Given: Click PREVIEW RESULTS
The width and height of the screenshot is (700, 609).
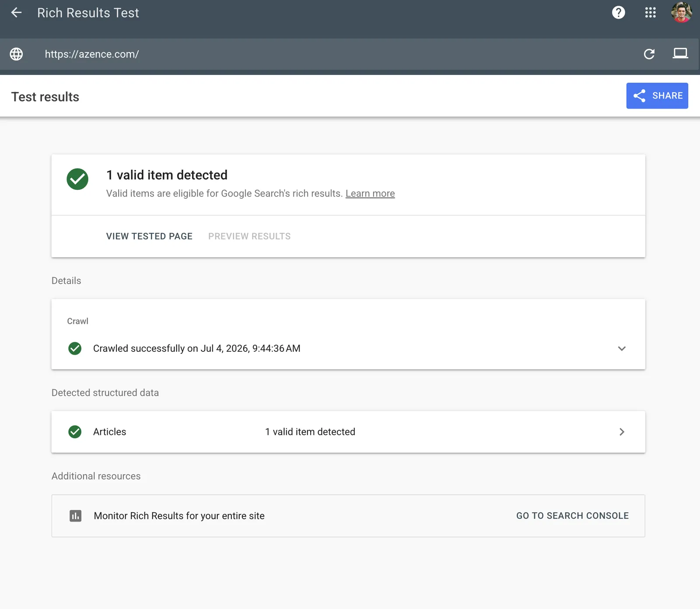Looking at the screenshot, I should 249,236.
